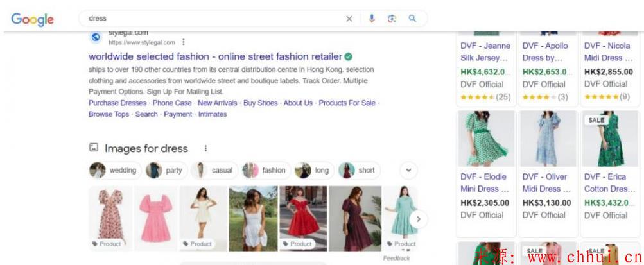644x265 pixels.
Task: Select the long filter chip
Action: pos(314,170)
